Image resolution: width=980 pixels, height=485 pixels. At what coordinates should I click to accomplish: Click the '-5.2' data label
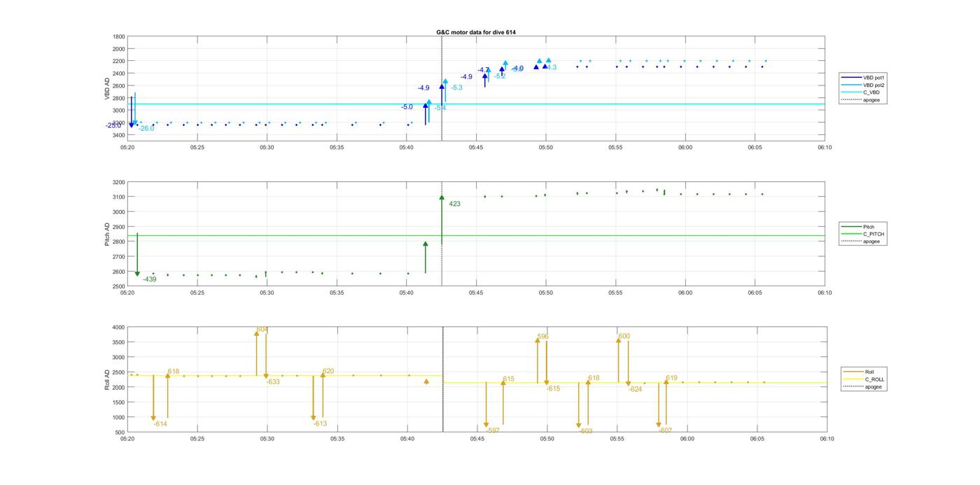pos(499,76)
